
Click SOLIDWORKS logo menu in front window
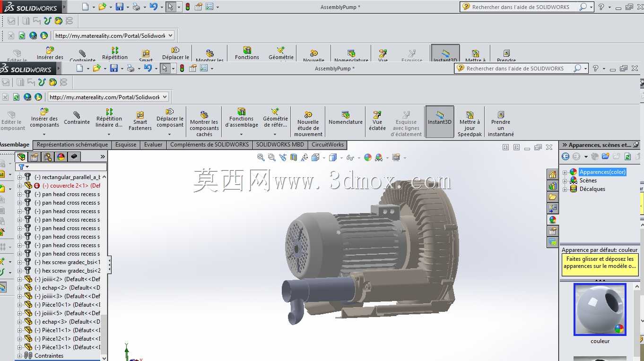coord(28,69)
